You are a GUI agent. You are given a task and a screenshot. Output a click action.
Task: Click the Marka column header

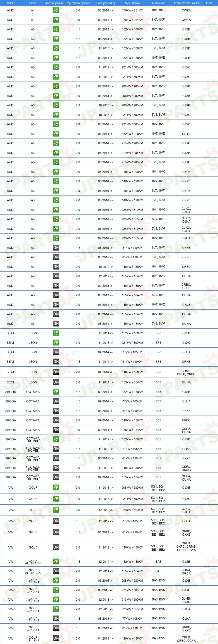point(11,3)
